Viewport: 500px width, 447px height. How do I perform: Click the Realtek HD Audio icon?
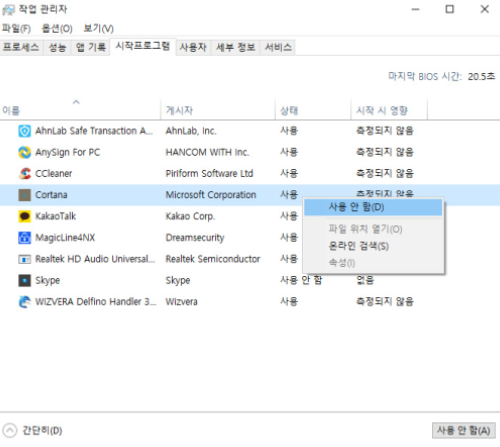click(24, 259)
